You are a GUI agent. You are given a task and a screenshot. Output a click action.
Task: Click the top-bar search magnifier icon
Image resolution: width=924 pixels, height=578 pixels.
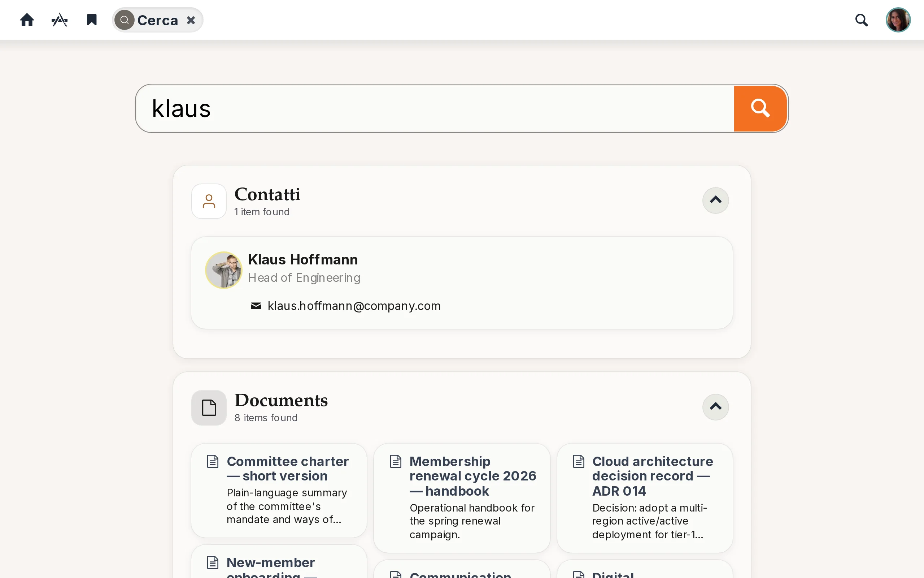[x=862, y=20]
